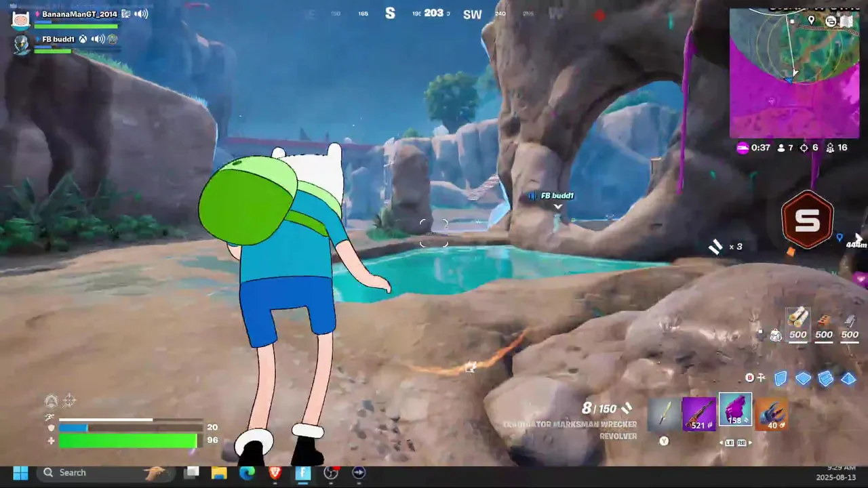Click the FB budd1 name in squad list
The width and height of the screenshot is (868, 488).
click(58, 39)
